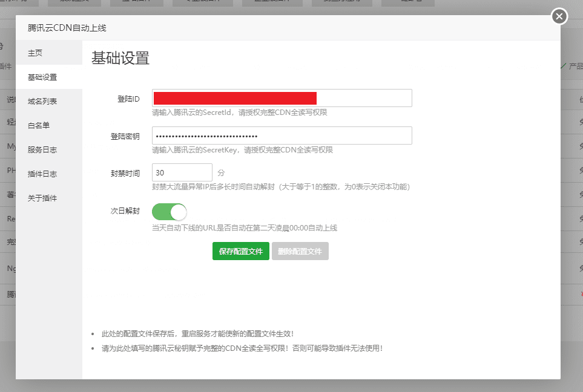Image resolution: width=583 pixels, height=392 pixels.
Task: Go to the 白名单 tab
Action: tap(49, 125)
